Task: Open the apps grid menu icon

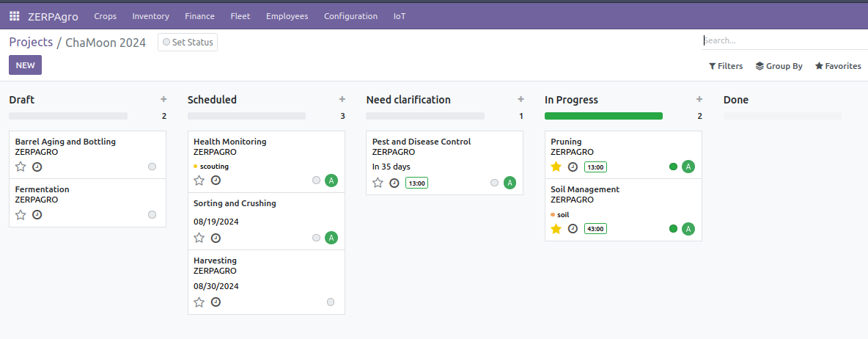Action: 15,16
